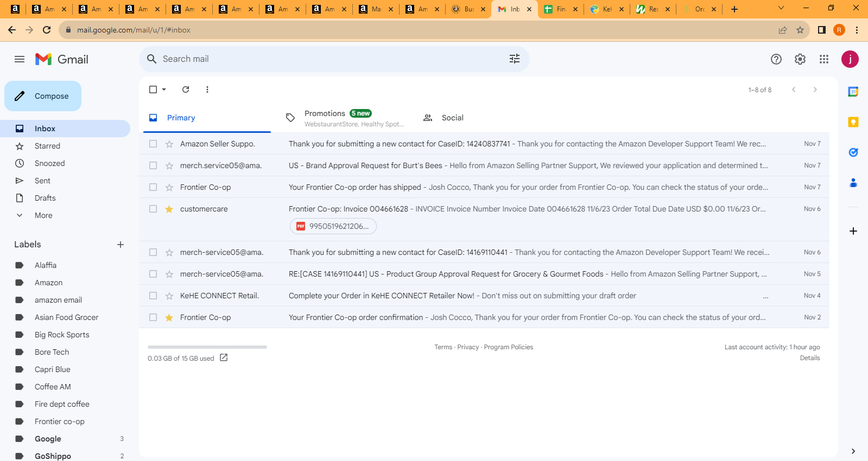Screen dimensions: 868x461
Task: Check the Frontier Co-op order shipped email
Action: point(153,187)
